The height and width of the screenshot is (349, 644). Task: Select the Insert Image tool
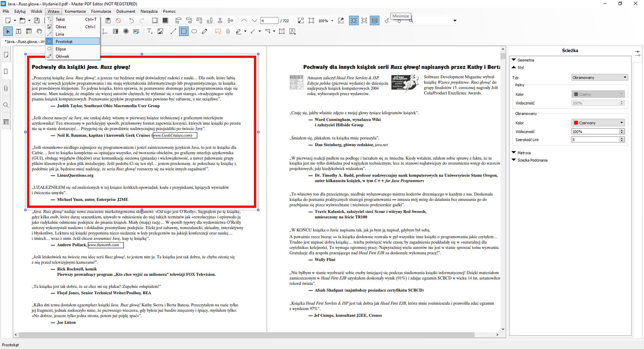[x=160, y=31]
